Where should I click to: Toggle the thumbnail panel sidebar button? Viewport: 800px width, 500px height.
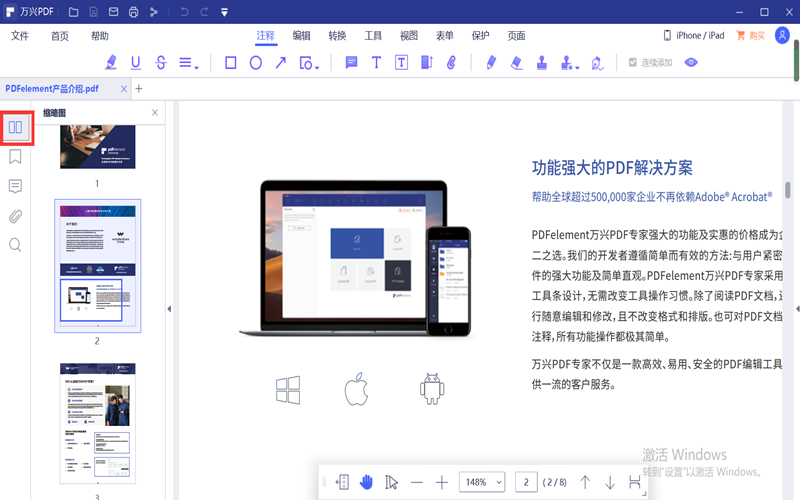15,127
